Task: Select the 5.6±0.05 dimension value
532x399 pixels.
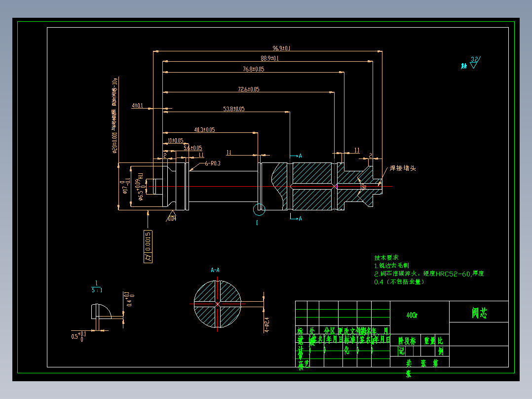Action: (x=192, y=148)
